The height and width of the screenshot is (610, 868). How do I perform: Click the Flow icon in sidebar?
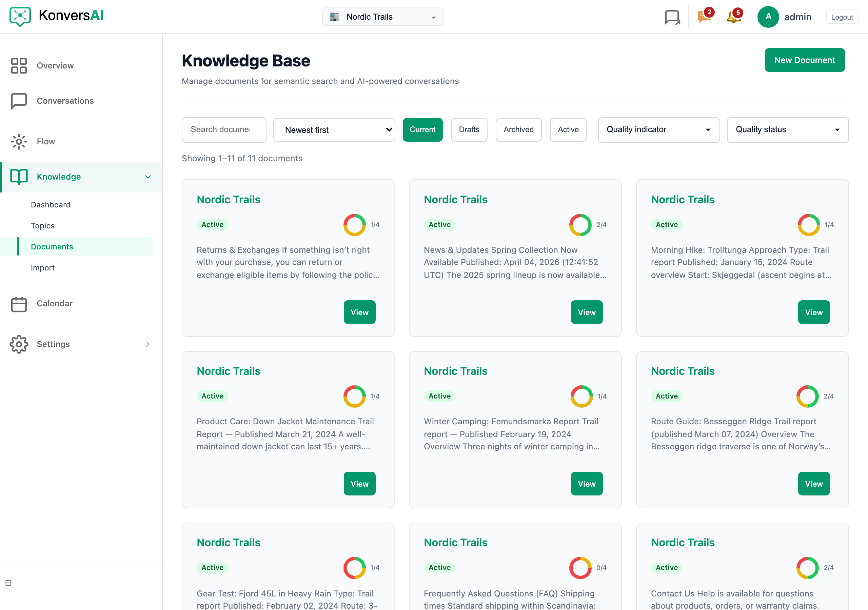(19, 141)
